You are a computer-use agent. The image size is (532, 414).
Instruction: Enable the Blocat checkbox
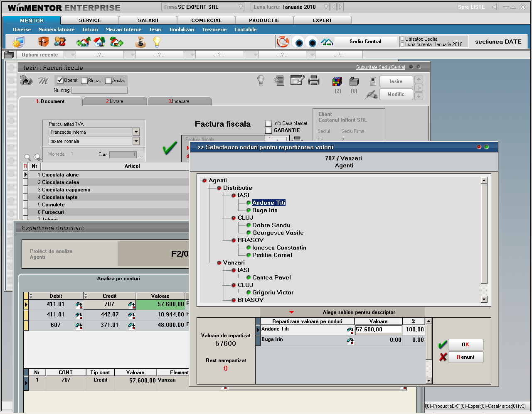point(84,81)
